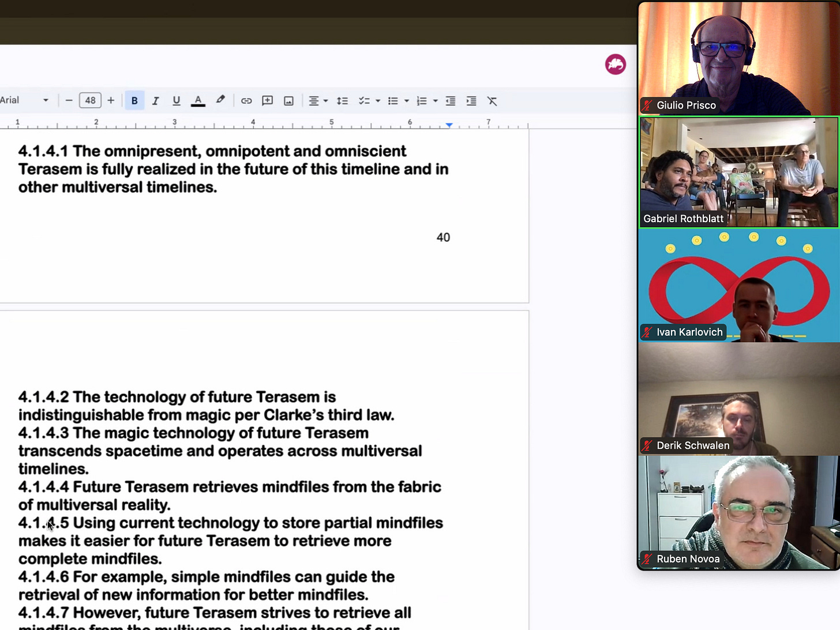840x630 pixels.
Task: Decrease font size with minus button
Action: click(x=69, y=100)
